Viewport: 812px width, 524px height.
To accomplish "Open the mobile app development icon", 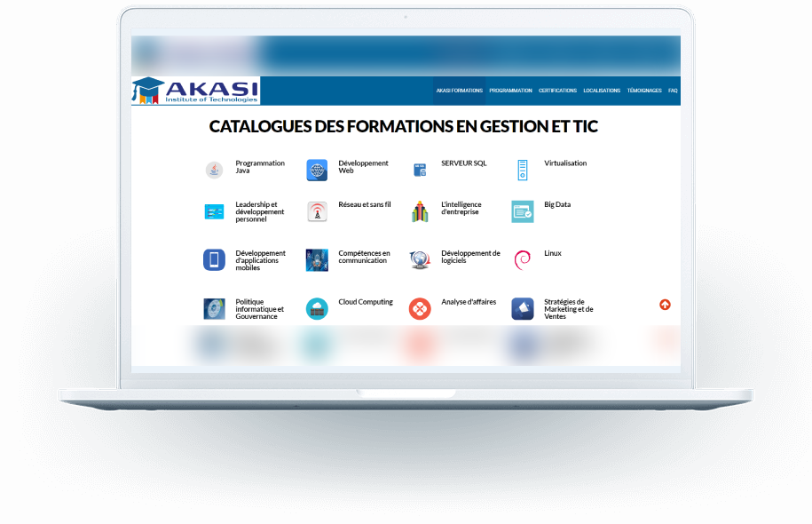I will (214, 260).
